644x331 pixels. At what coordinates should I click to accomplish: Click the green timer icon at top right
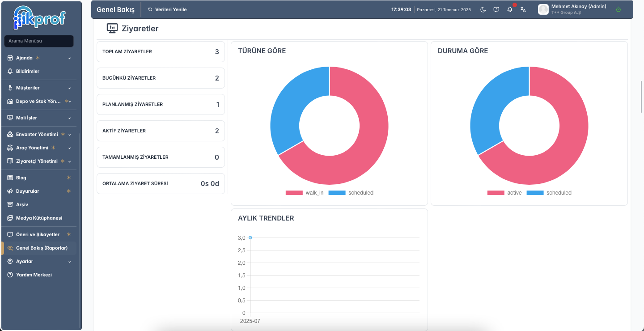[x=619, y=9]
